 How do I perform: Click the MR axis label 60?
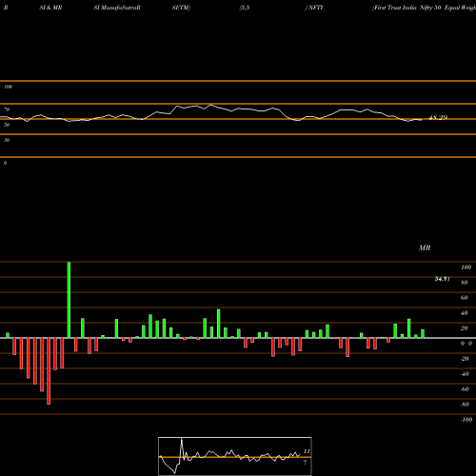(465, 298)
